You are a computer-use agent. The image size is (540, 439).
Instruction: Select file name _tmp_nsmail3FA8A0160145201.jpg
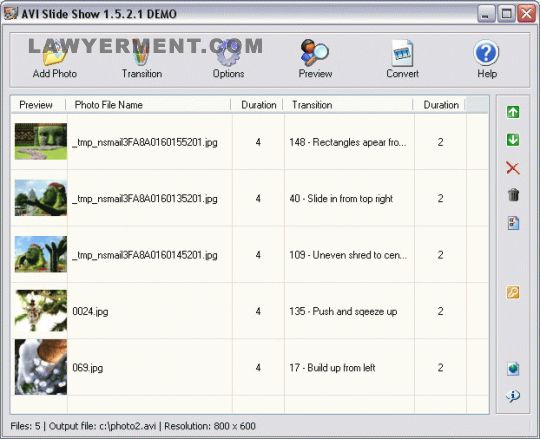tap(145, 255)
